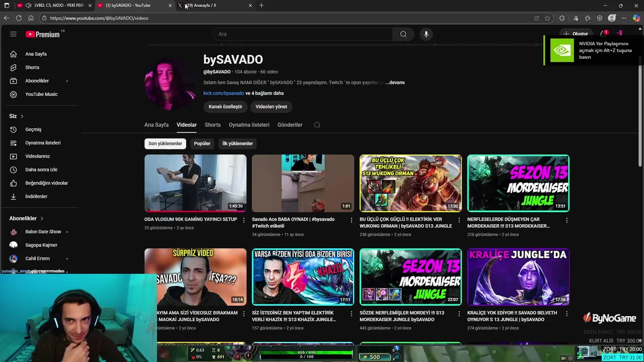Click the browser address bar URL

[99, 18]
